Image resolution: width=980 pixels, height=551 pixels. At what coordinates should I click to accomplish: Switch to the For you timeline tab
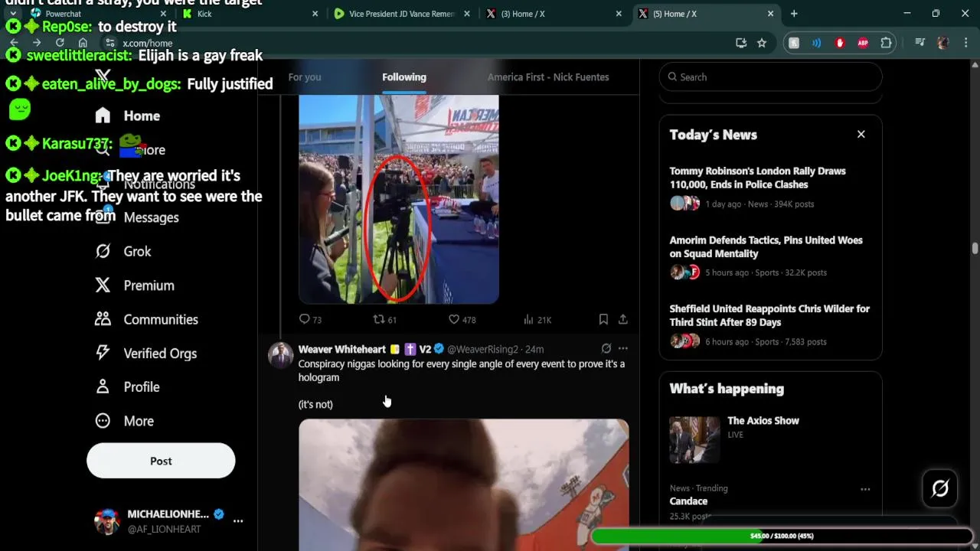pyautogui.click(x=305, y=77)
